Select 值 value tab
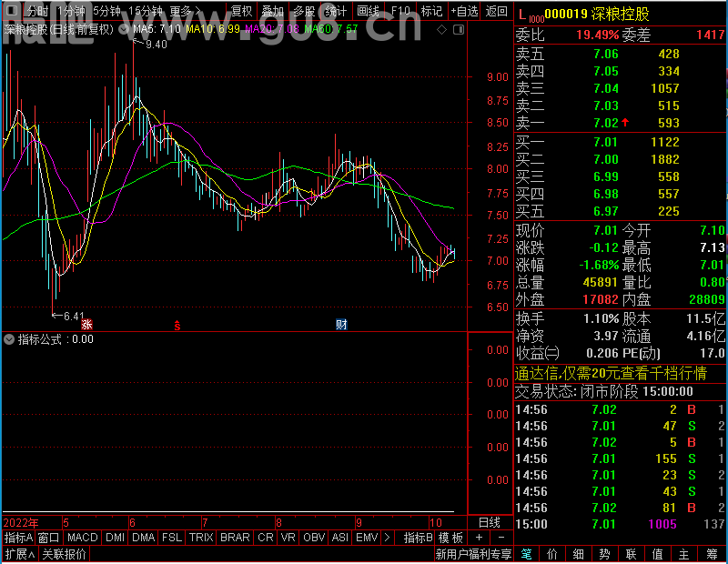 point(657,554)
